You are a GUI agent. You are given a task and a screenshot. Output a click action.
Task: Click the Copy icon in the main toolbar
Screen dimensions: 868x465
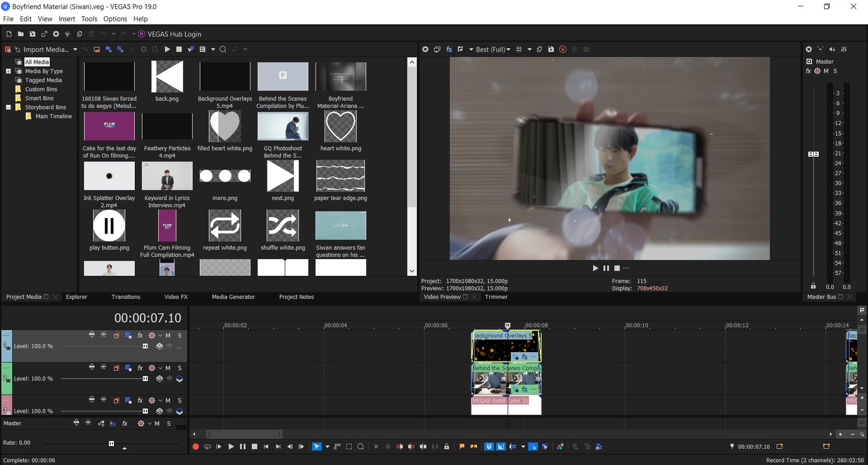(x=79, y=34)
